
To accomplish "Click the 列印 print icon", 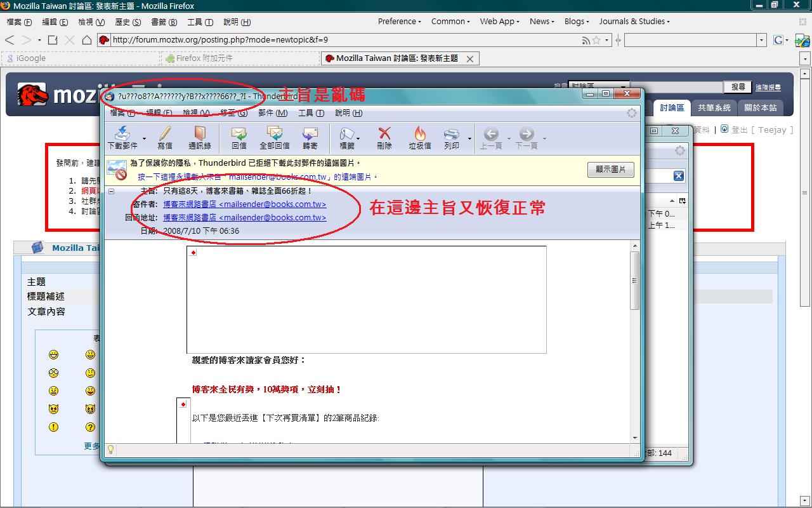I will point(452,134).
